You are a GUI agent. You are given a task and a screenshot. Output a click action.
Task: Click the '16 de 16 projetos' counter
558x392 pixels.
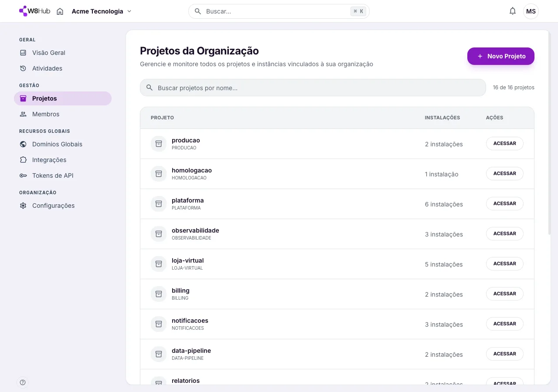point(514,88)
